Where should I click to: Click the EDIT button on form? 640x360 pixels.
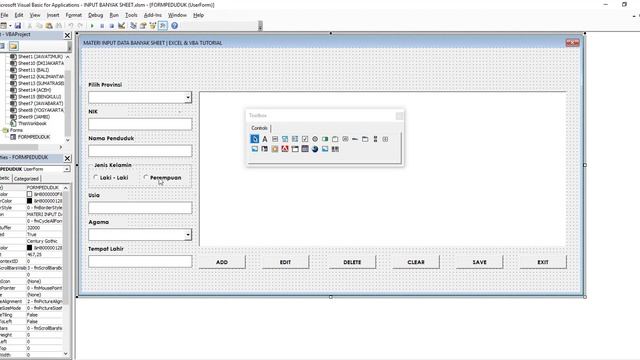[285, 262]
